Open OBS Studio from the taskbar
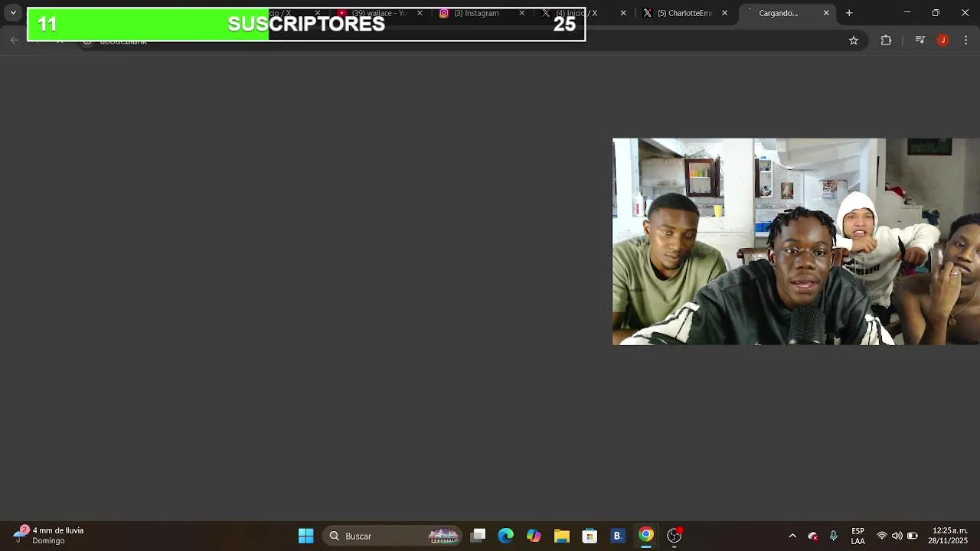Viewport: 980px width, 551px height. [675, 536]
